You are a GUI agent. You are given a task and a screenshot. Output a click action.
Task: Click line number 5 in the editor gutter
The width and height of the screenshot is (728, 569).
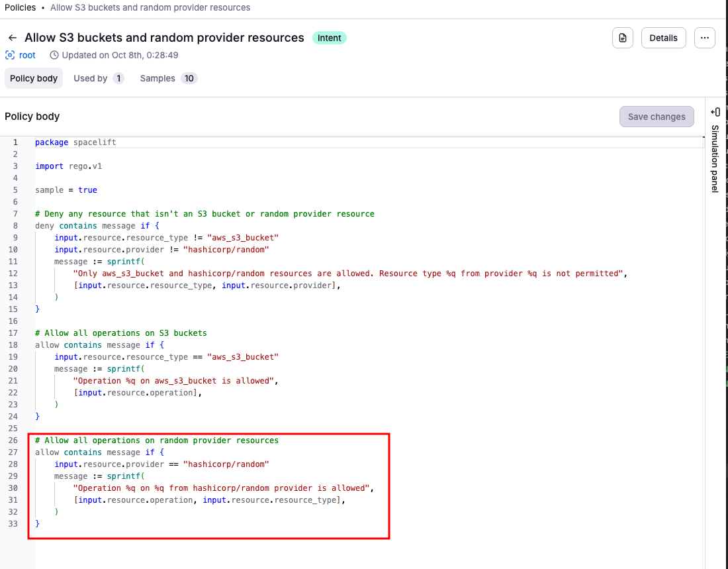tap(15, 190)
